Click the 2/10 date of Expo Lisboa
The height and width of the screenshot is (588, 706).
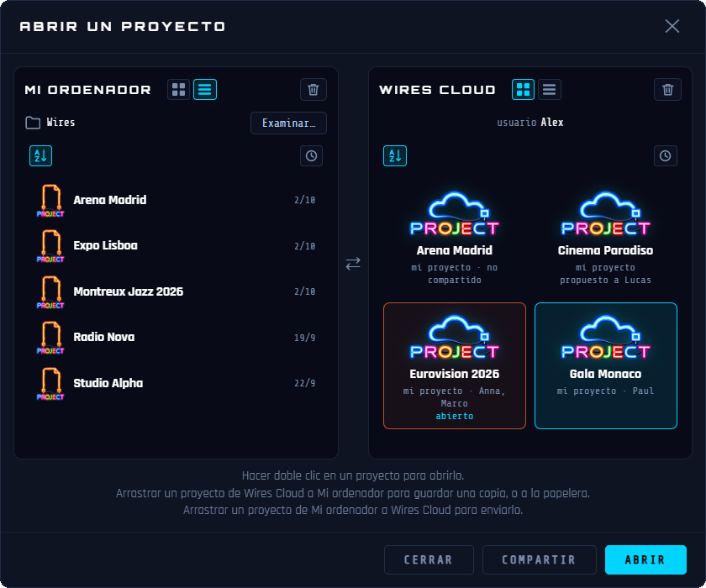tap(305, 246)
